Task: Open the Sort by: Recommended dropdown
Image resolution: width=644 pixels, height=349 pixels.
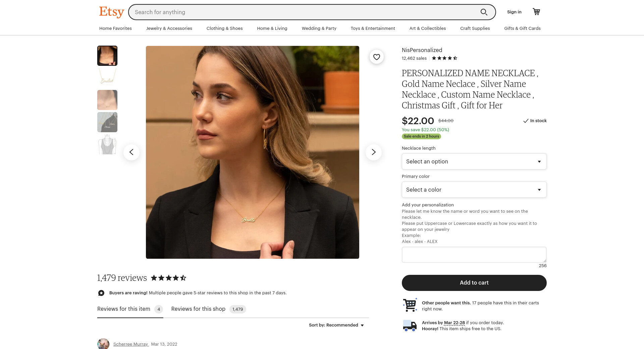Action: (x=336, y=325)
